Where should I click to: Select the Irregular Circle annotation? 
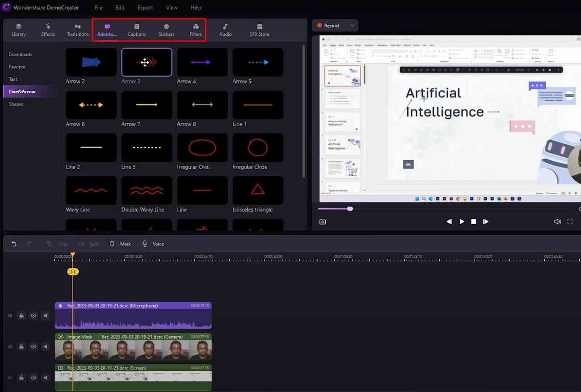pos(258,147)
